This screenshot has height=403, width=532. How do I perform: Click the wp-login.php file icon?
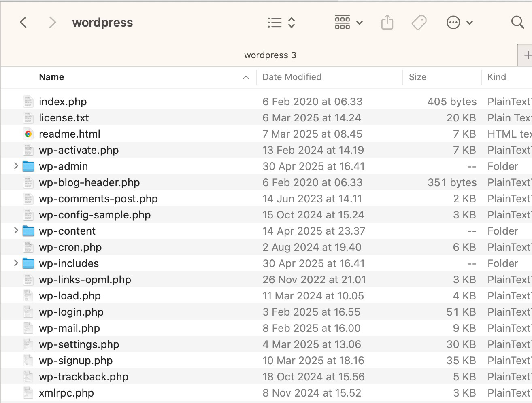click(28, 312)
